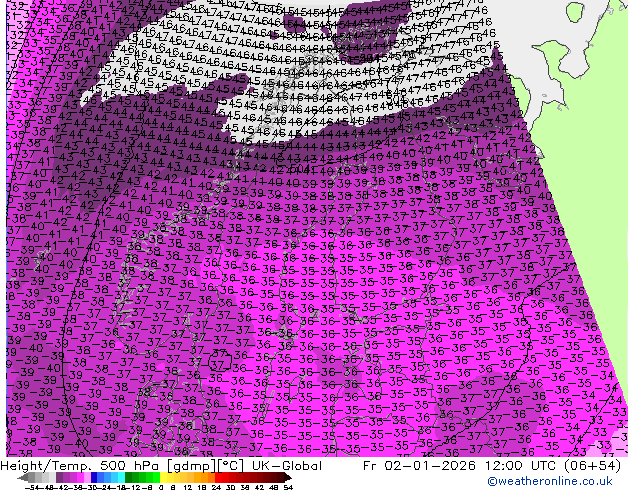Image resolution: width=634 pixels, height=490 pixels.
Task: Click the dark blue swatch in legend
Action: [x=94, y=478]
